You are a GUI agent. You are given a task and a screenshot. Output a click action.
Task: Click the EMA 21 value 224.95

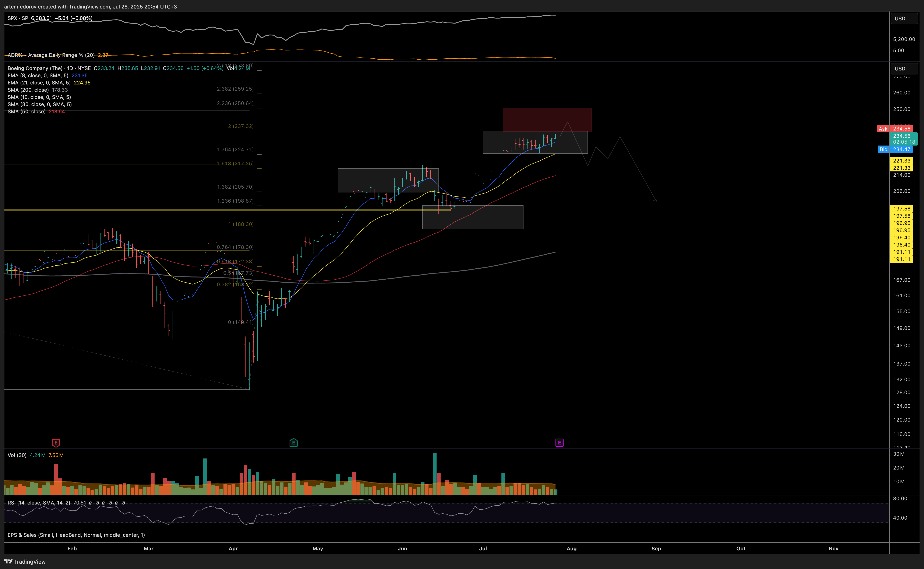[82, 82]
